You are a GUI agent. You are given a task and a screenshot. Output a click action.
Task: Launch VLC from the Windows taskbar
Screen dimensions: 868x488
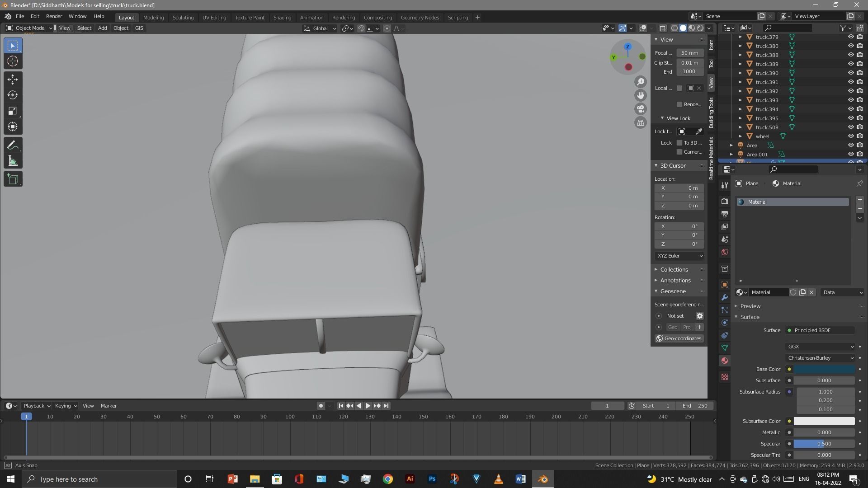pos(498,479)
